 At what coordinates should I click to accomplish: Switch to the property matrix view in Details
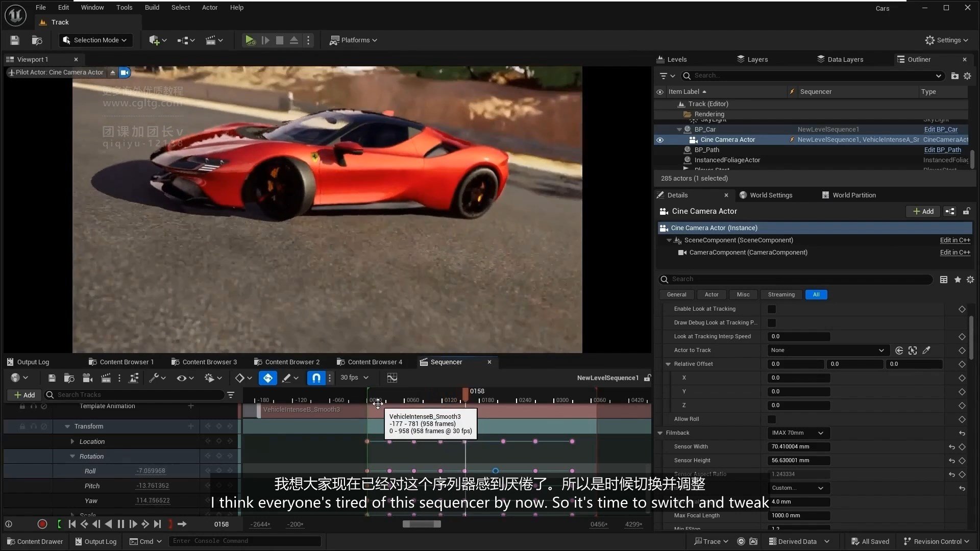coord(944,280)
